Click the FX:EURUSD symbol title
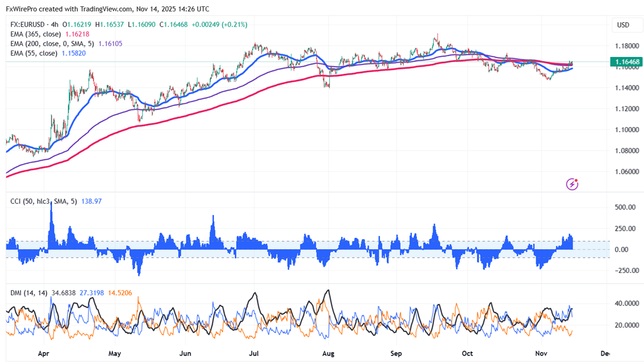The image size is (644, 363). click(x=29, y=25)
